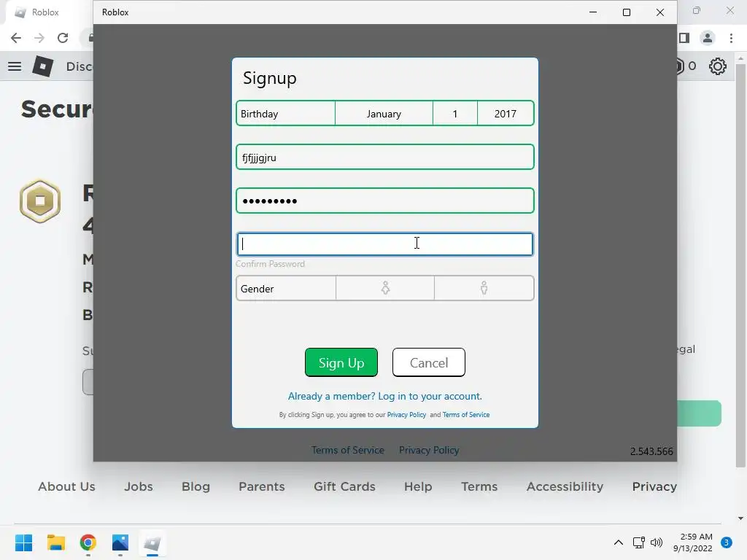
Task: Open Jobs footer link
Action: (139, 486)
